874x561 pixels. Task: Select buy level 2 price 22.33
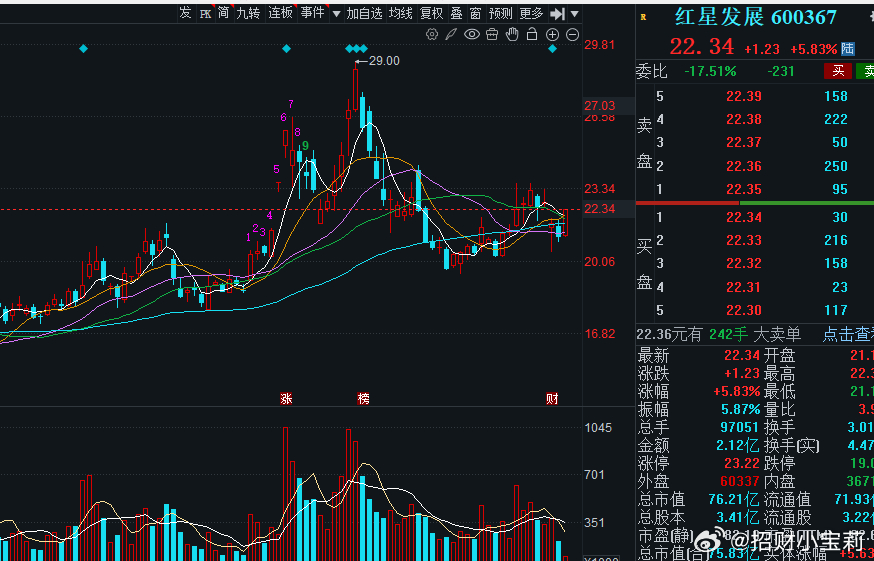[x=744, y=240]
